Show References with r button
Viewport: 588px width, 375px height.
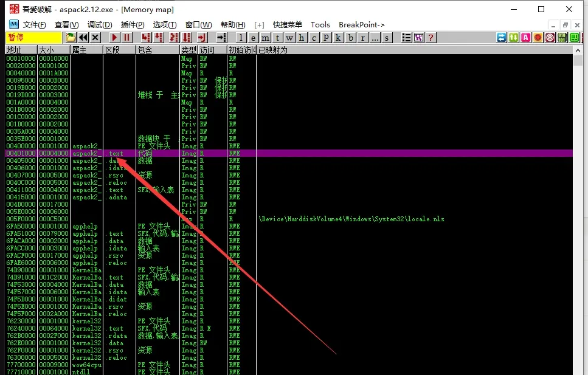tap(362, 38)
